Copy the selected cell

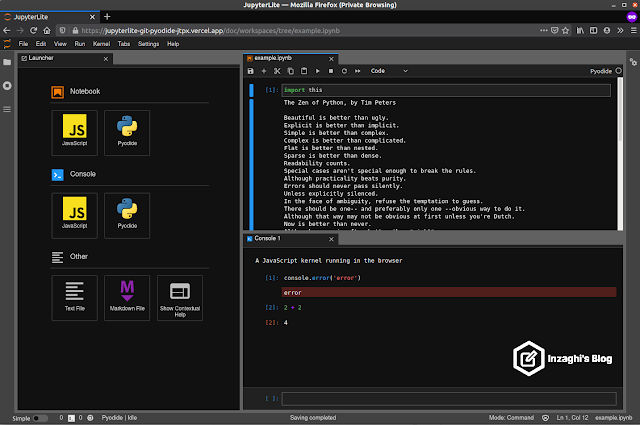click(291, 71)
